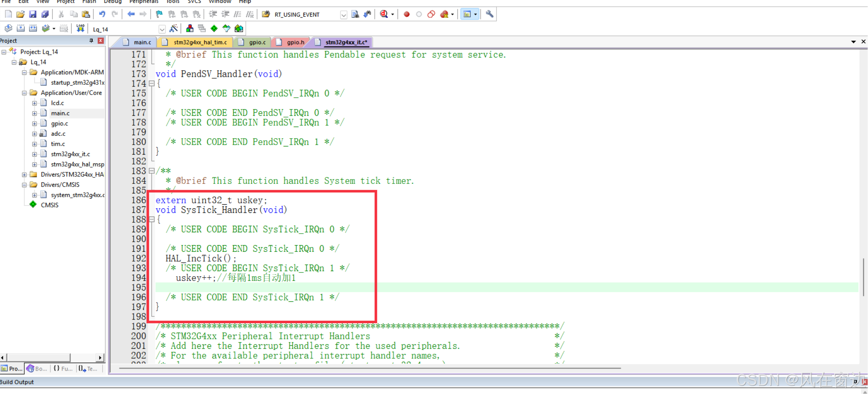The image size is (868, 394).
Task: Expand the Drivers/STM32G4xx_HAL folder
Action: (24, 175)
